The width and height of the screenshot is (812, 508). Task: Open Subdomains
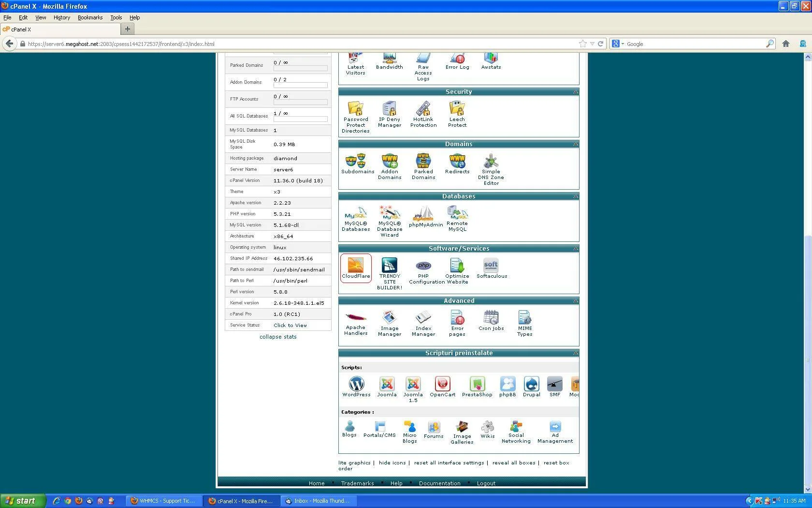tap(357, 164)
